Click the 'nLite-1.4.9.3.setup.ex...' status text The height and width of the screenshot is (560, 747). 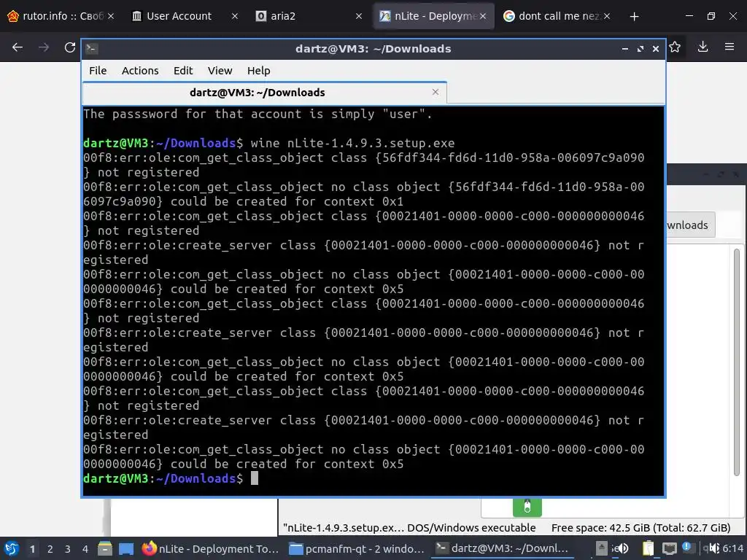[409, 528]
